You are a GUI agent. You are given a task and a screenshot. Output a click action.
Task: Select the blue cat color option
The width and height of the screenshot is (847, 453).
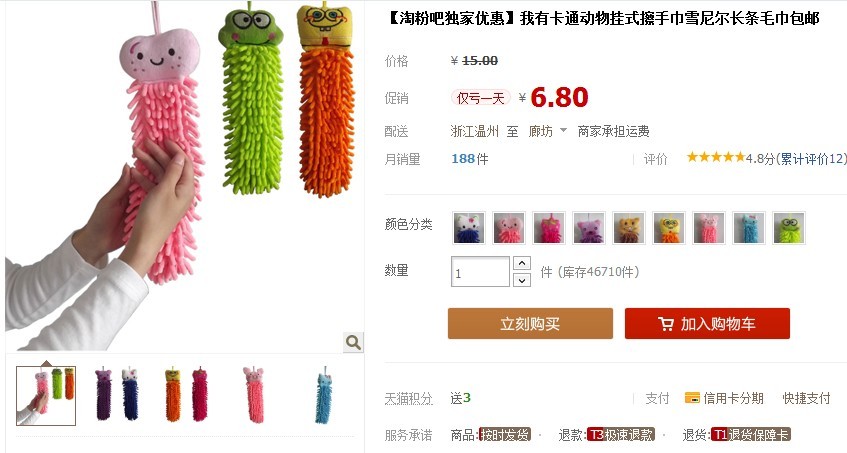749,228
